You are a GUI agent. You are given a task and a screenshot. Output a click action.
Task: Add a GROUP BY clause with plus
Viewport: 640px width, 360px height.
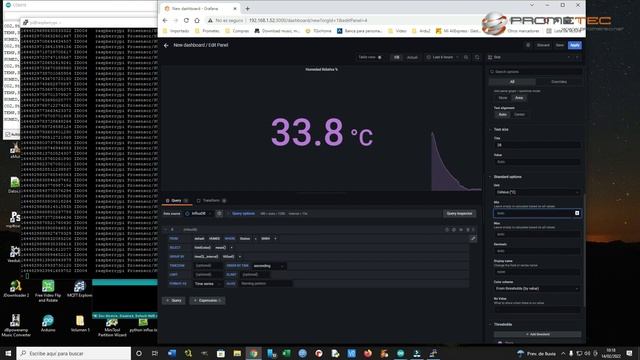tap(240, 257)
